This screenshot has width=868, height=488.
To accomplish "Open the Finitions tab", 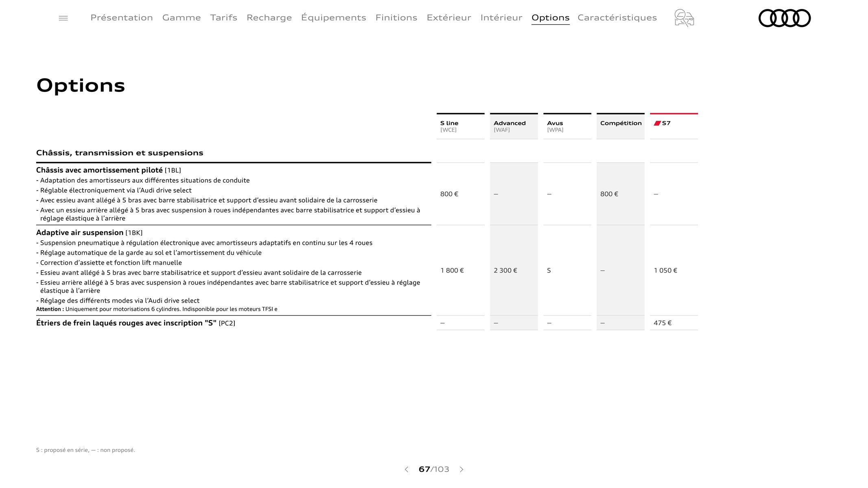I will tap(396, 17).
